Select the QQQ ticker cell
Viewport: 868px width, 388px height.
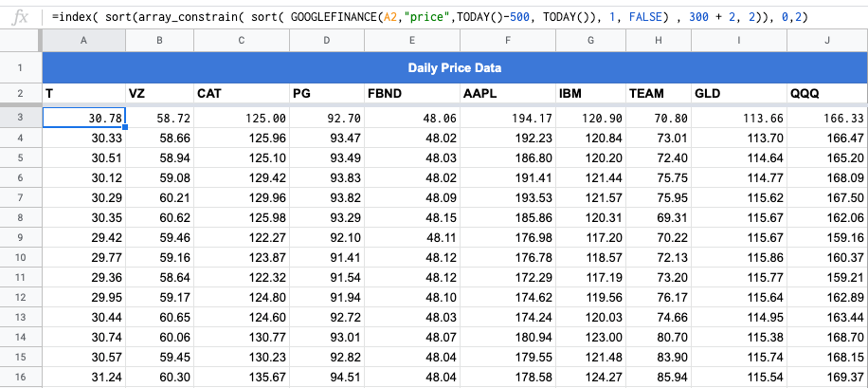(827, 94)
